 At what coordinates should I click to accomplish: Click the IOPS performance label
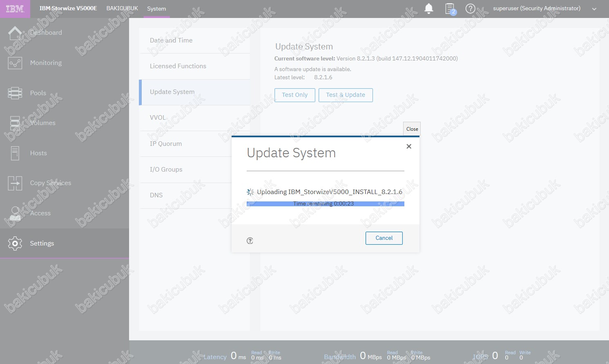[480, 357]
